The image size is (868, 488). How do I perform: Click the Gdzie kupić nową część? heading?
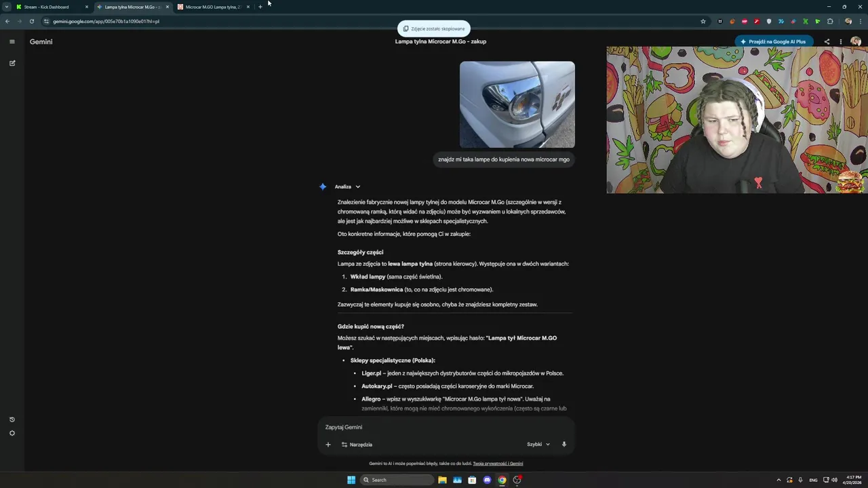(371, 327)
